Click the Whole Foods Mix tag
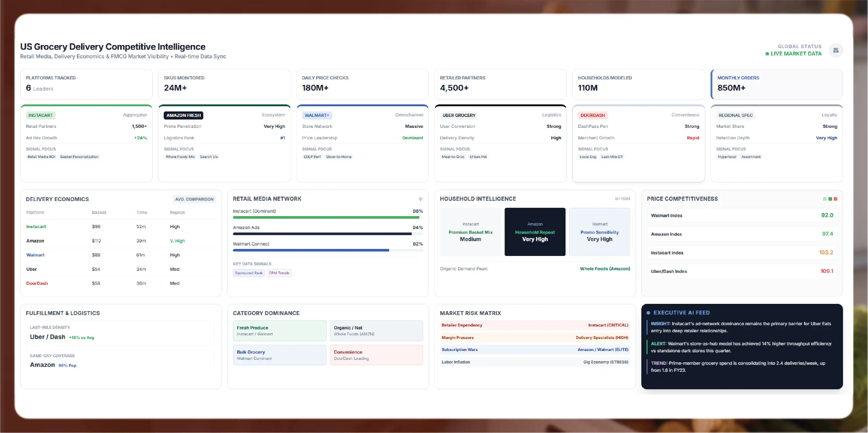Screen dimensions: 868x433 [180, 157]
